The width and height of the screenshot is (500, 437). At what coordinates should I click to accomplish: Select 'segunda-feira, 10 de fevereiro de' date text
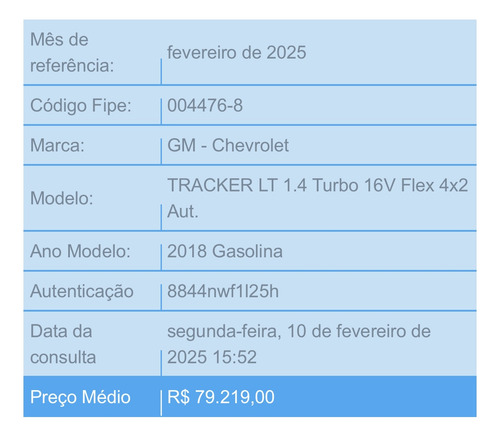[x=299, y=332]
